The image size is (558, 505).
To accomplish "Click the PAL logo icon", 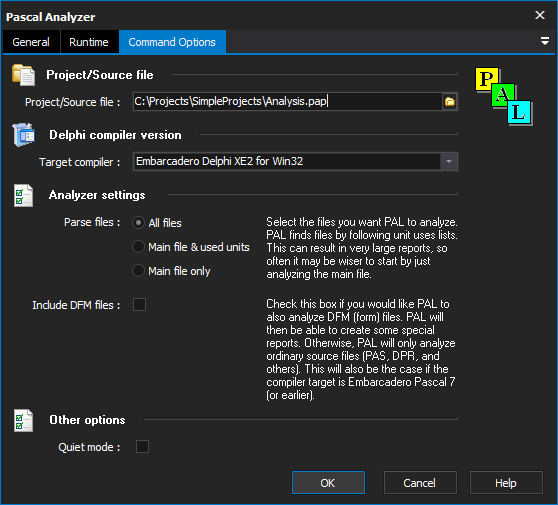I will pyautogui.click(x=504, y=96).
